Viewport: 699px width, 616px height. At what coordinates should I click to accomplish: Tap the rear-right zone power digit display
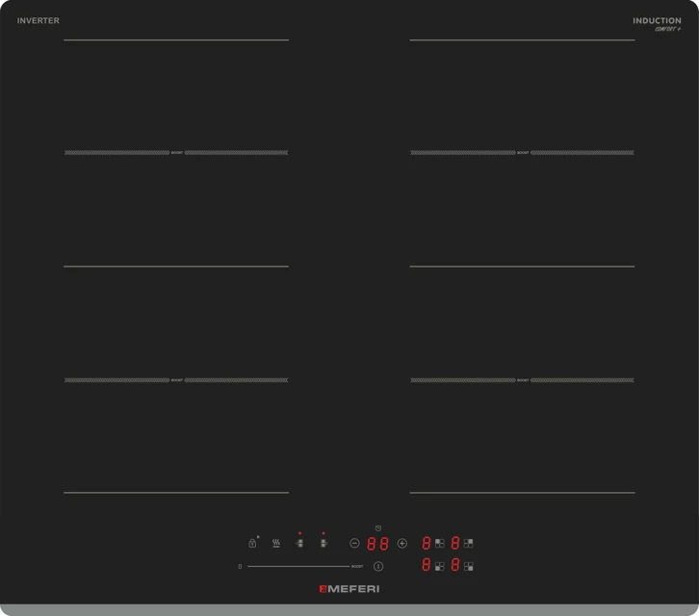click(454, 543)
